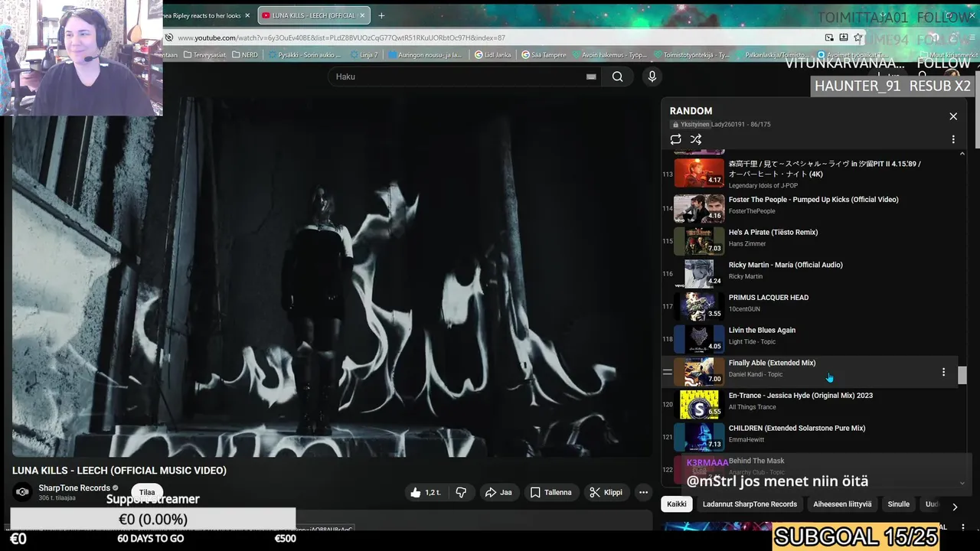This screenshot has width=980, height=551.
Task: Open SharpTone Records channel avatar
Action: point(22,492)
